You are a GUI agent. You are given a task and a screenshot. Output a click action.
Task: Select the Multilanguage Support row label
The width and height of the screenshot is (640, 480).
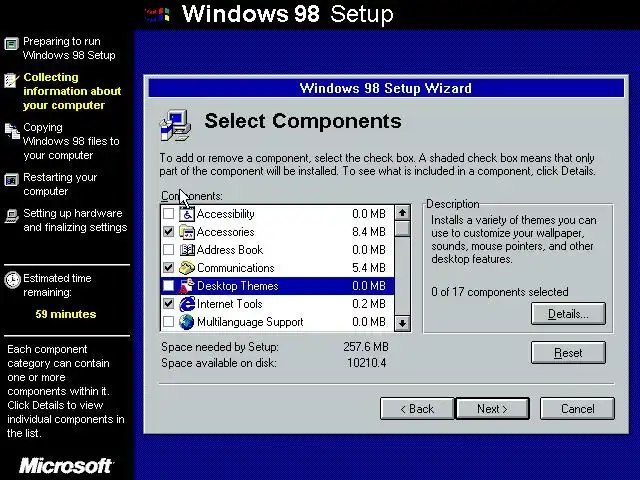click(250, 322)
